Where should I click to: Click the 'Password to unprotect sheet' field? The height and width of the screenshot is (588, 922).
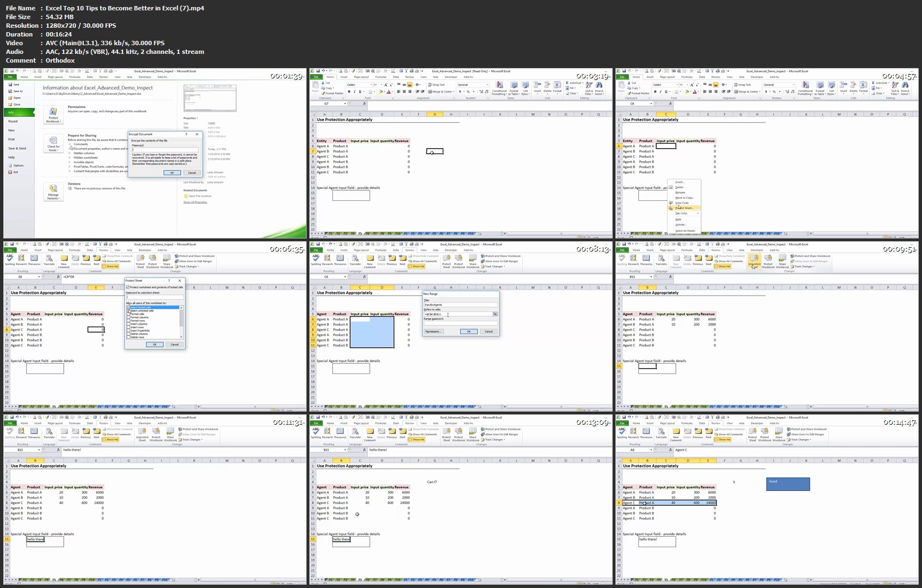click(x=155, y=297)
